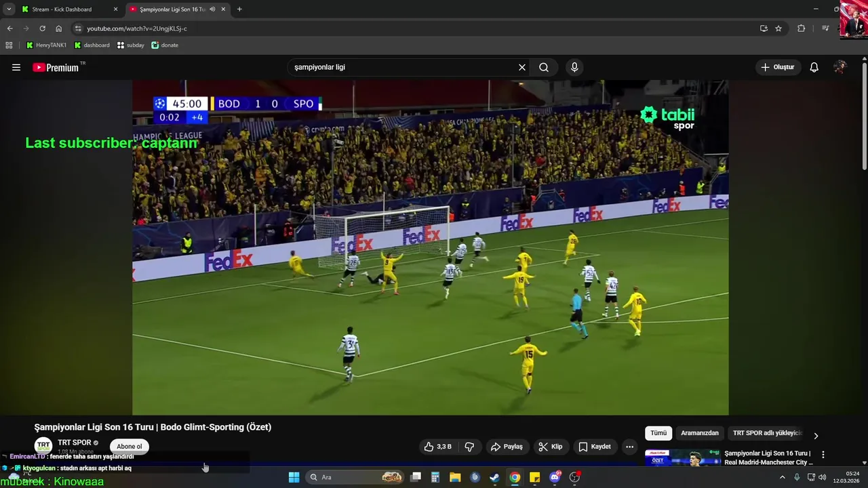Select the TRT SPOR adlı yükleyici chip
This screenshot has width=868, height=488.
pos(767,433)
